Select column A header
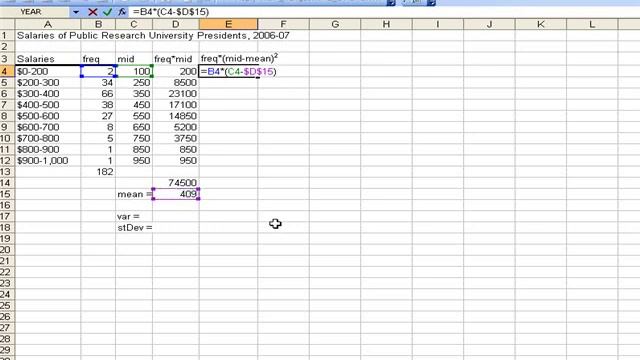The width and height of the screenshot is (640, 360). click(x=48, y=24)
